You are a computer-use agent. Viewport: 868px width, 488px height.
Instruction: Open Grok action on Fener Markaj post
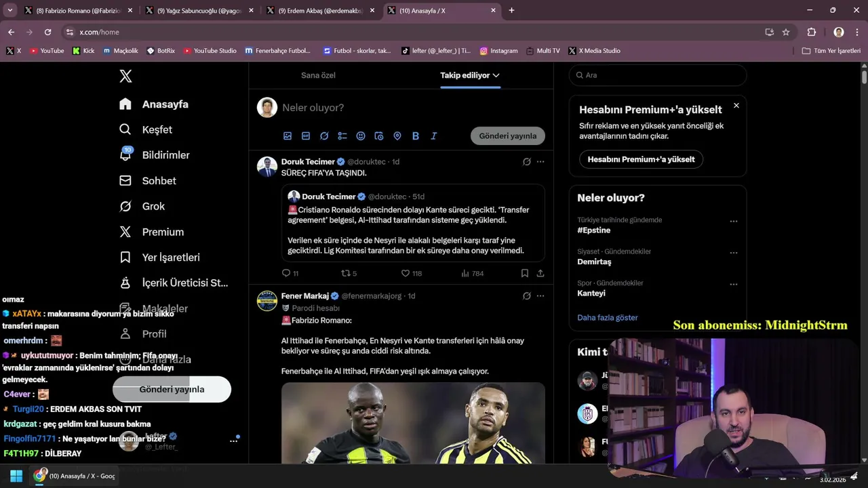tap(527, 296)
